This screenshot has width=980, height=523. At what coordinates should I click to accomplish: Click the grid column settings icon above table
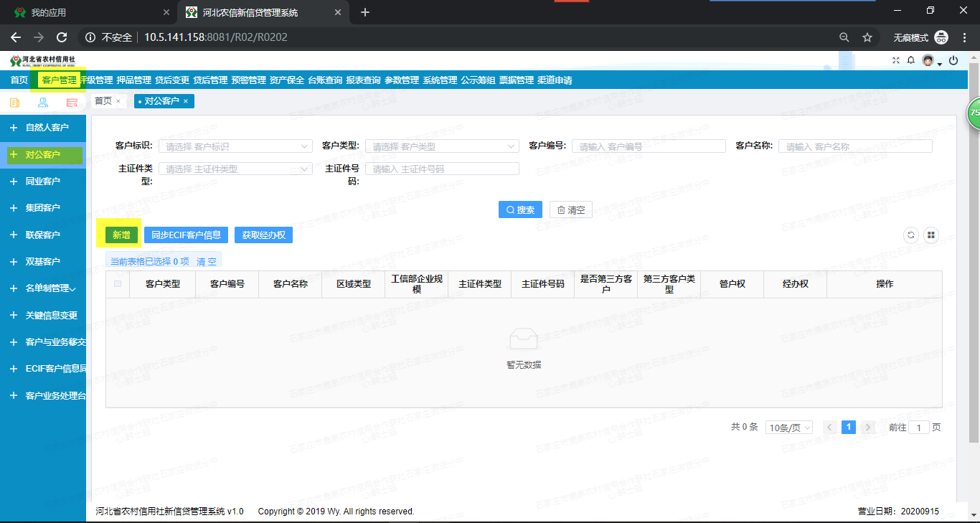pyautogui.click(x=930, y=235)
